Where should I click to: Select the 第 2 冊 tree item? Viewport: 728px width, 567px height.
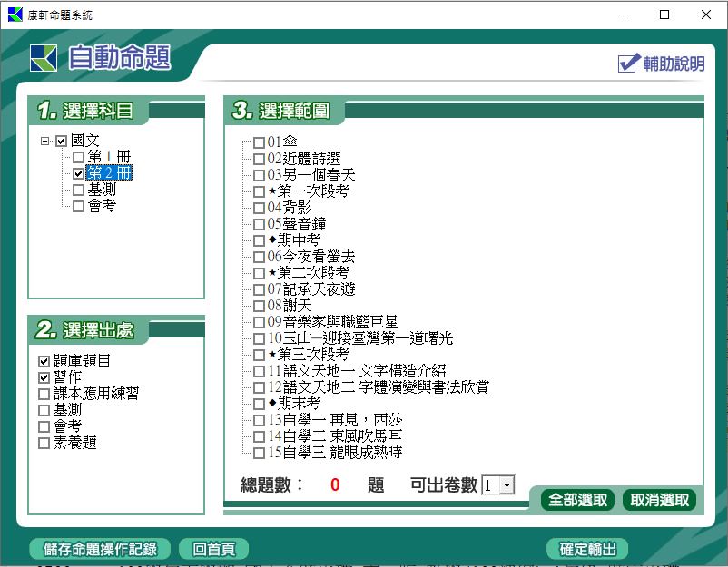click(x=109, y=173)
